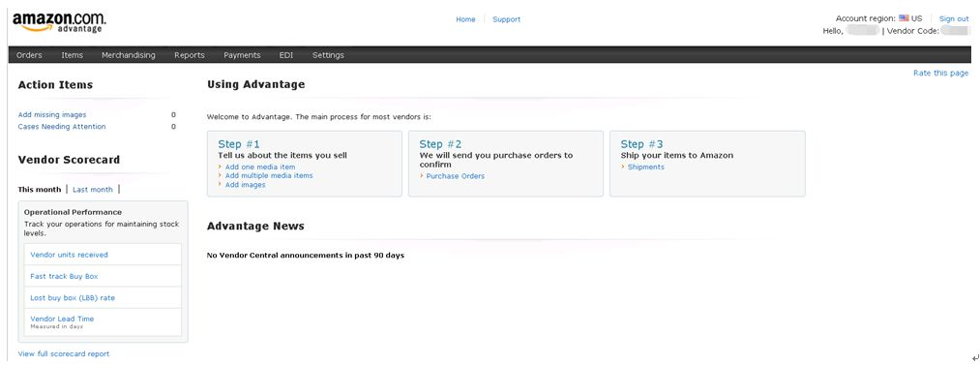Switch scorecard to Last month tab

[x=93, y=190]
